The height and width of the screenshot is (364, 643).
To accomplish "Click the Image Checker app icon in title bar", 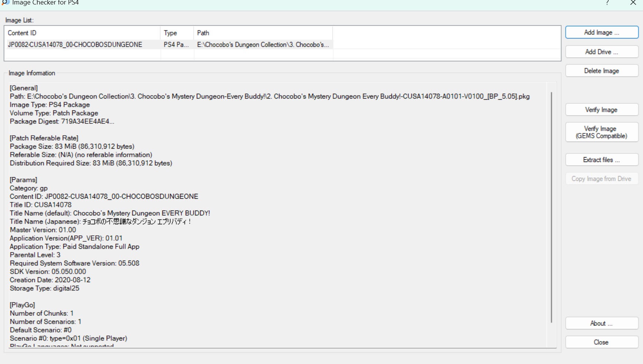I will (5, 3).
